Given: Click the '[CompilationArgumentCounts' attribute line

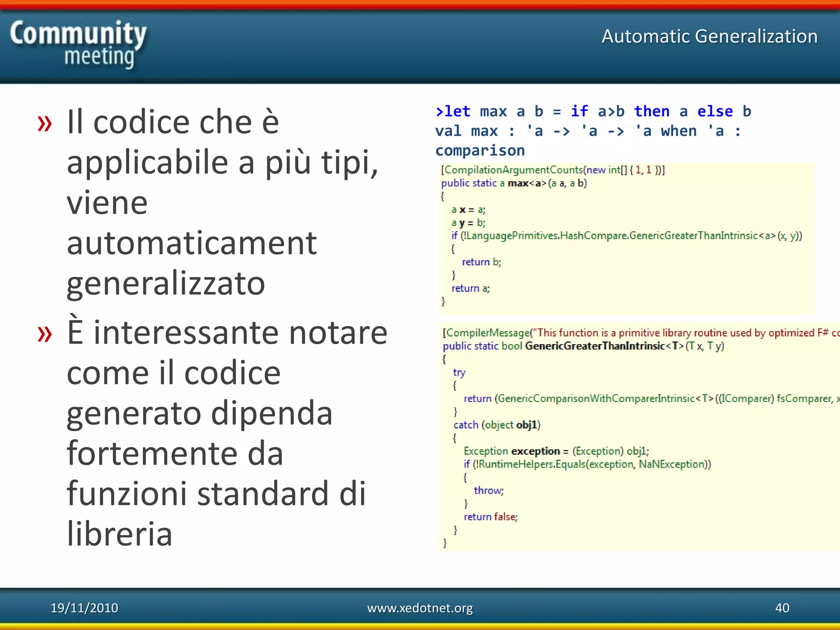Looking at the screenshot, I should click(x=553, y=170).
